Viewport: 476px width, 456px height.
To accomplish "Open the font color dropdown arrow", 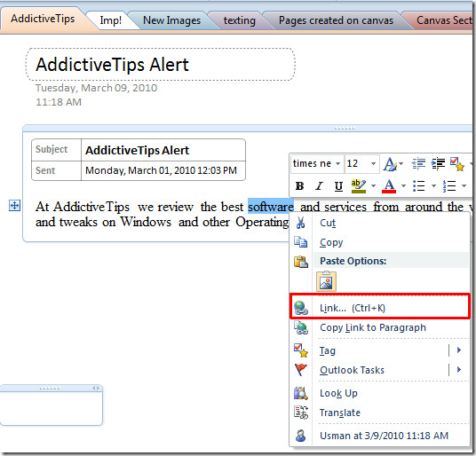I will 403,185.
